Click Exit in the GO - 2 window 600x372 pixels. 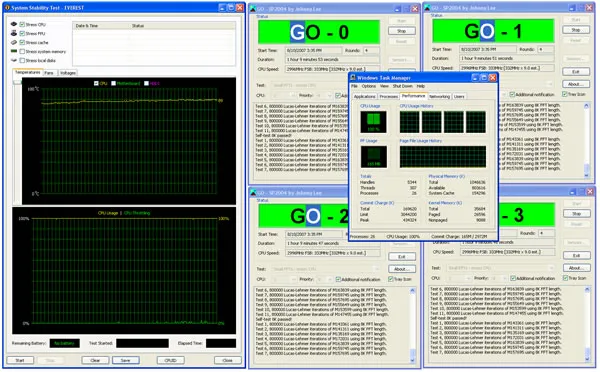(x=401, y=257)
